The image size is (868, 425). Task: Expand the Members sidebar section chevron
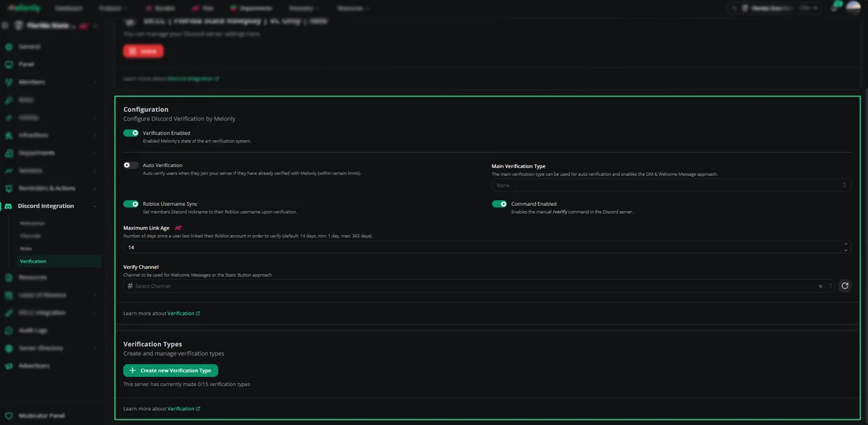click(95, 82)
